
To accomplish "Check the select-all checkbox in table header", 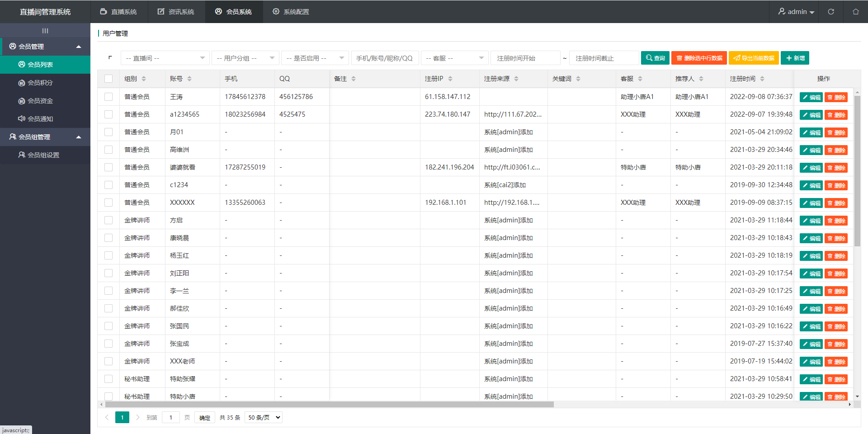I will click(x=108, y=79).
